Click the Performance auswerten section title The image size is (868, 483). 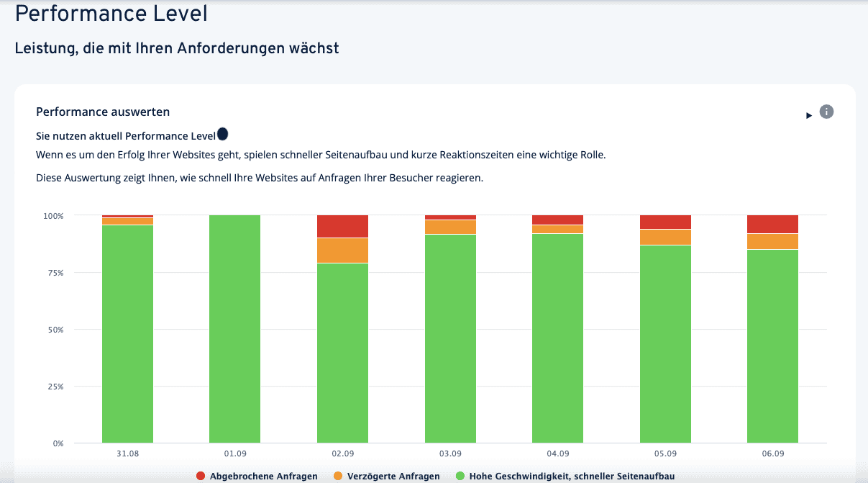click(103, 112)
